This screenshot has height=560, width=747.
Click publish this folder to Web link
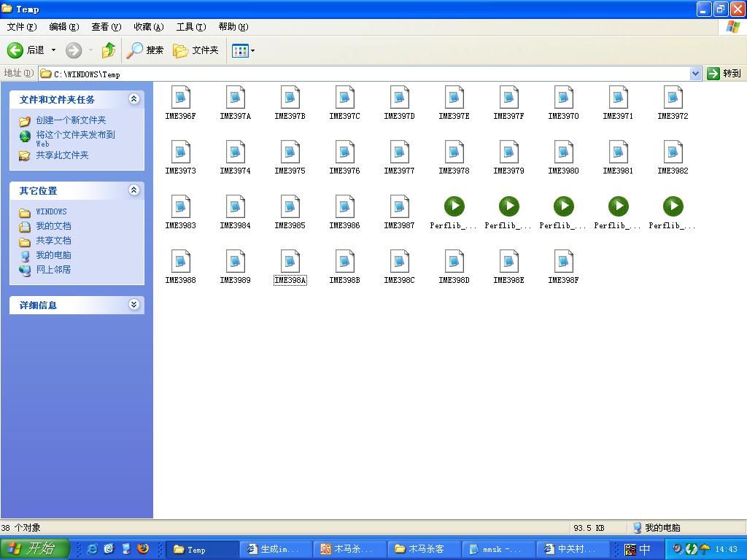[75, 139]
